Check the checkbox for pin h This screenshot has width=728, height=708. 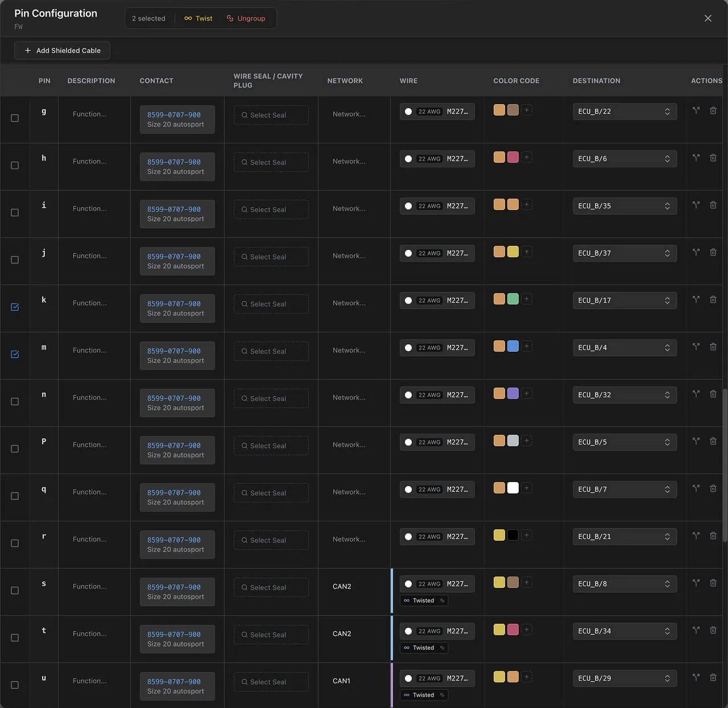(x=15, y=166)
